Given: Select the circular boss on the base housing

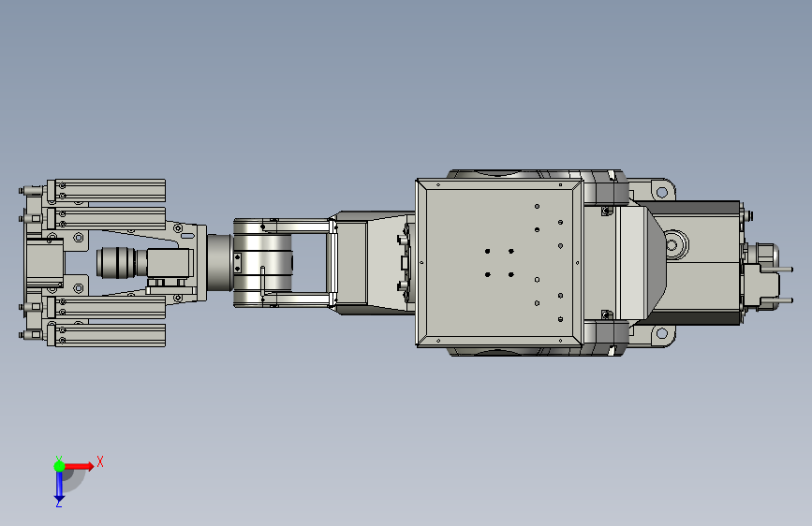Looking at the screenshot, I should [674, 244].
